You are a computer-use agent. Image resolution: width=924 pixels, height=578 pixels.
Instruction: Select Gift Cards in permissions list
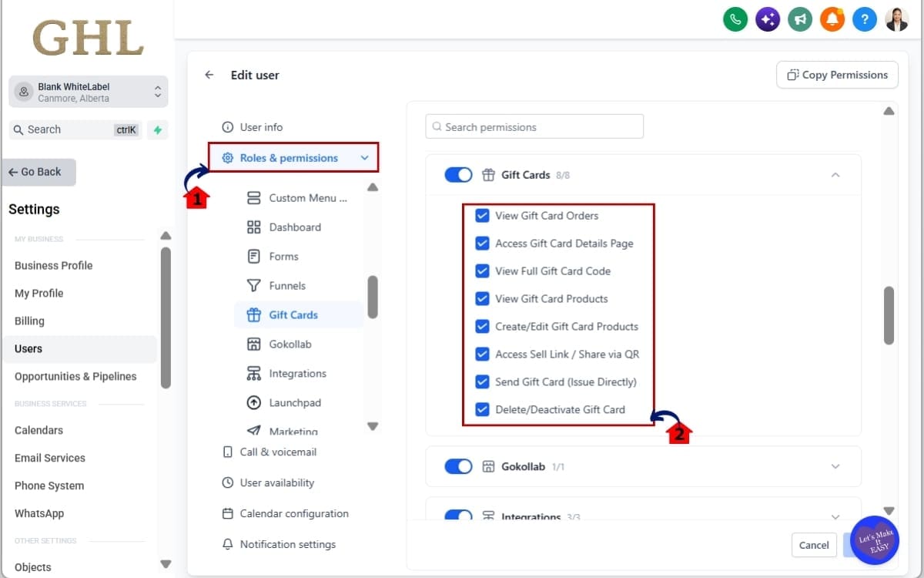(298, 315)
